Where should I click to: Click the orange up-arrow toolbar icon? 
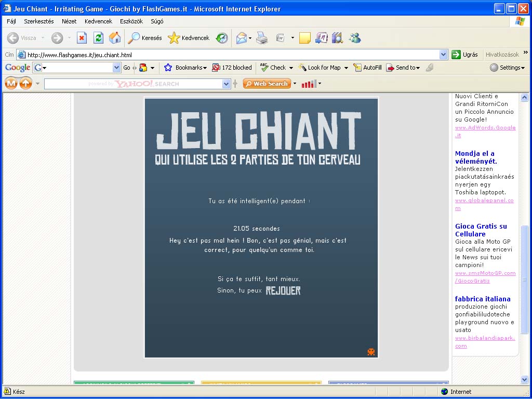[x=26, y=83]
